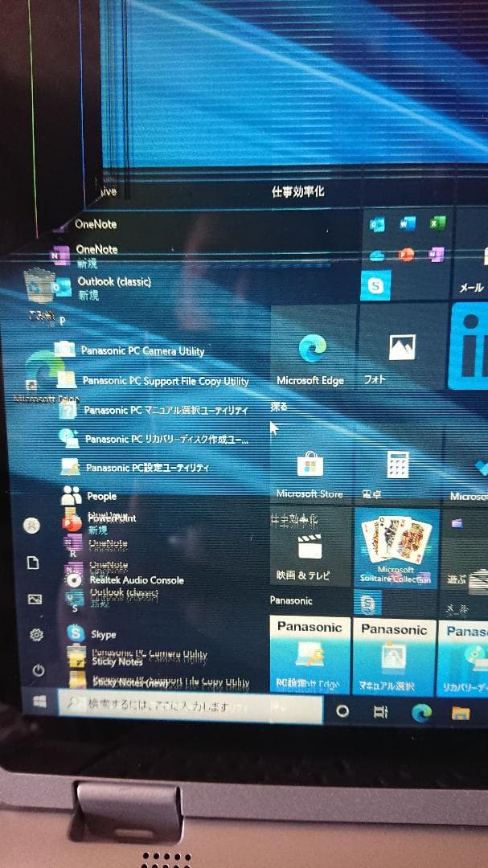The height and width of the screenshot is (868, 488).
Task: Open Pictures from the Start rail
Action: pos(35,599)
